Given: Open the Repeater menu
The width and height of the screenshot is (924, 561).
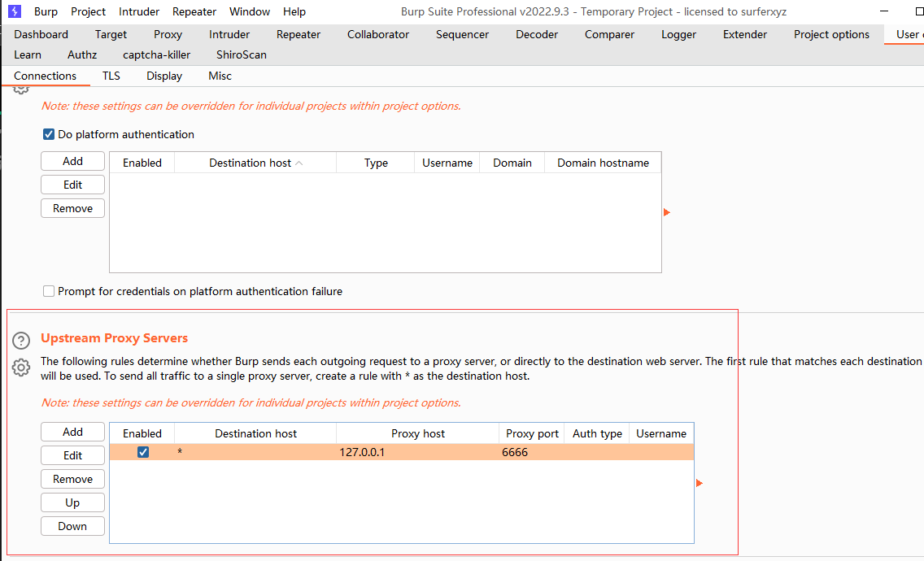Looking at the screenshot, I should 194,11.
